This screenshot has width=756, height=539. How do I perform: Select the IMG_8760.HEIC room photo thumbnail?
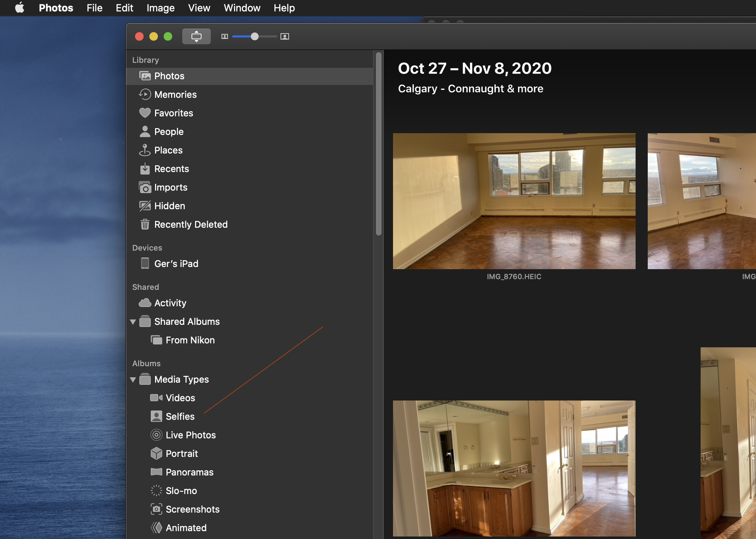click(514, 201)
